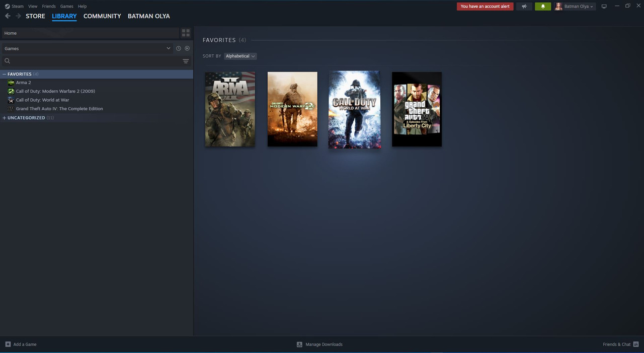Open the announcements megaphone icon

click(524, 7)
